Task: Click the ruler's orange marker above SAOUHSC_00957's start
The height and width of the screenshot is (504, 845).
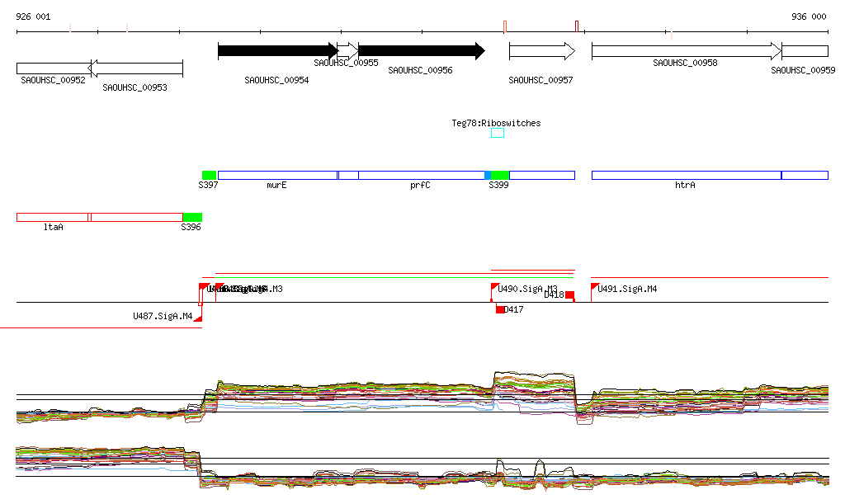Action: 505,26
